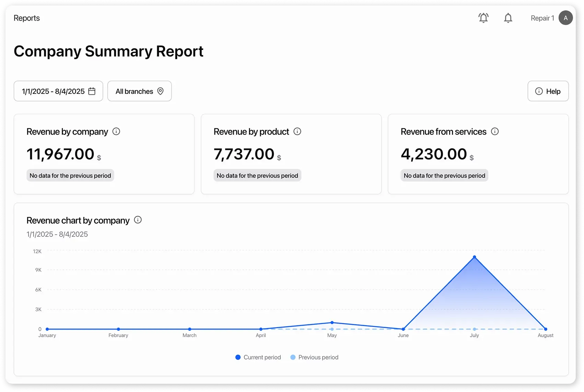The width and height of the screenshot is (584, 392).
Task: Click the Help button
Action: tap(548, 91)
